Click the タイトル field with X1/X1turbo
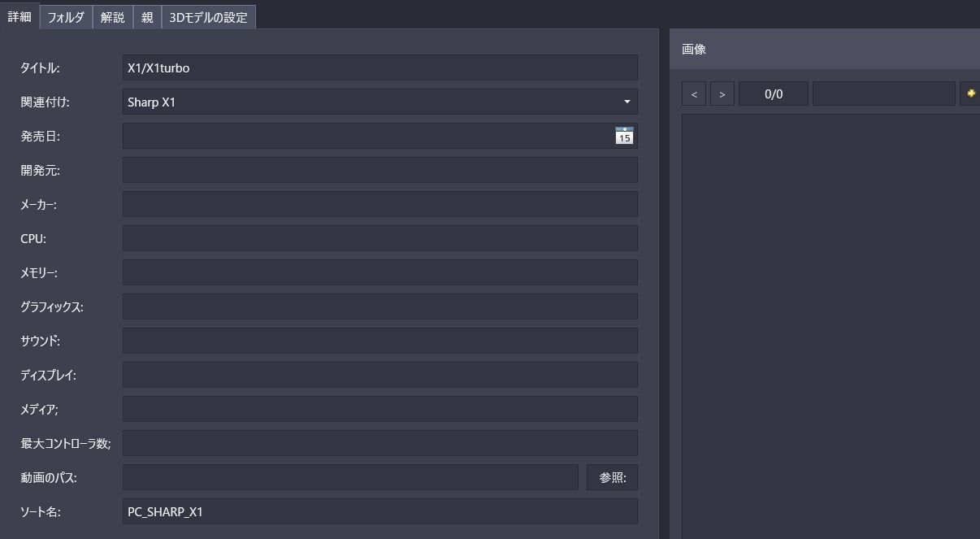 click(380, 67)
